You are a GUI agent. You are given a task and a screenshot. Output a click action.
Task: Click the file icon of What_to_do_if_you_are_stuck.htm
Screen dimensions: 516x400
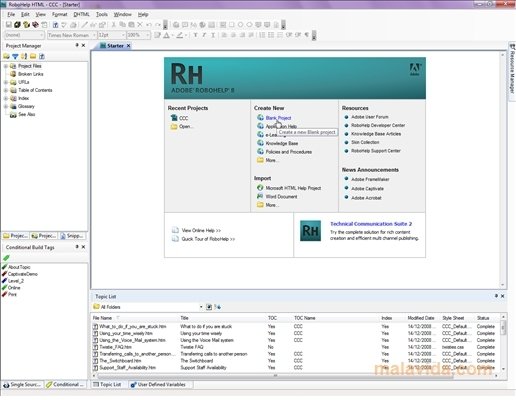[x=95, y=326]
